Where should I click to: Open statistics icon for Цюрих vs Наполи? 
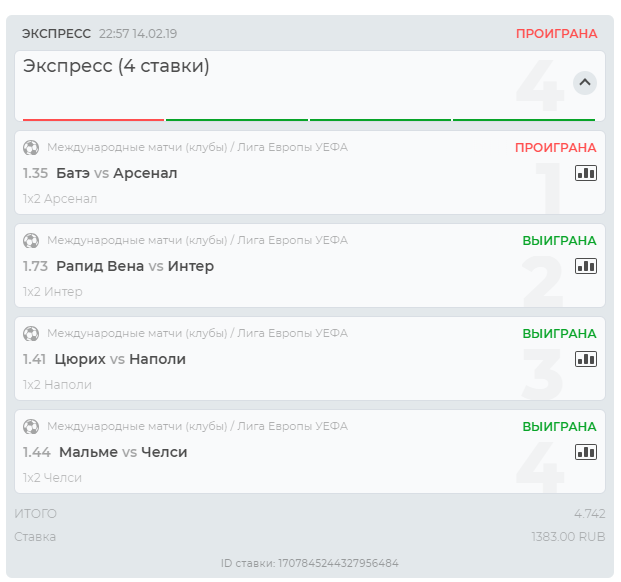pos(585,359)
